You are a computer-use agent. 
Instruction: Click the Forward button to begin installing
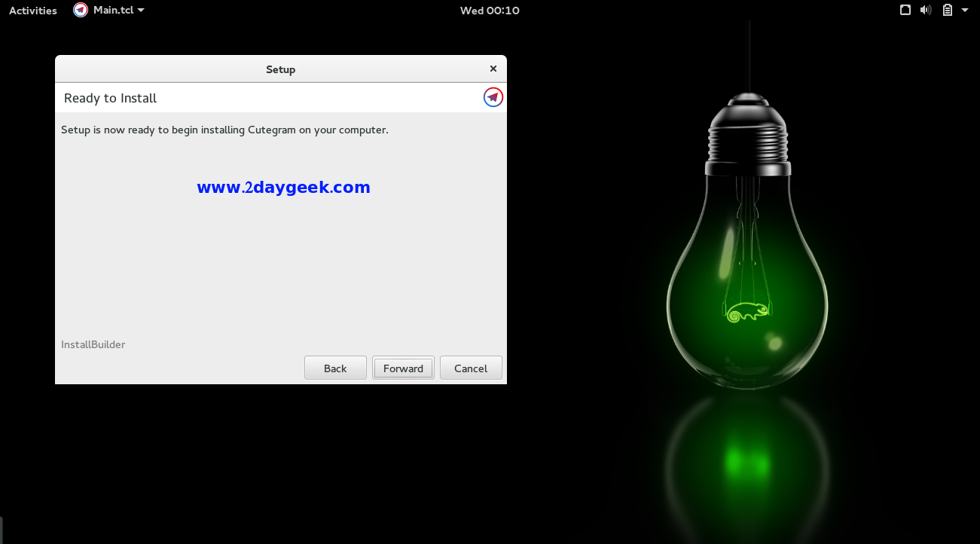point(403,368)
